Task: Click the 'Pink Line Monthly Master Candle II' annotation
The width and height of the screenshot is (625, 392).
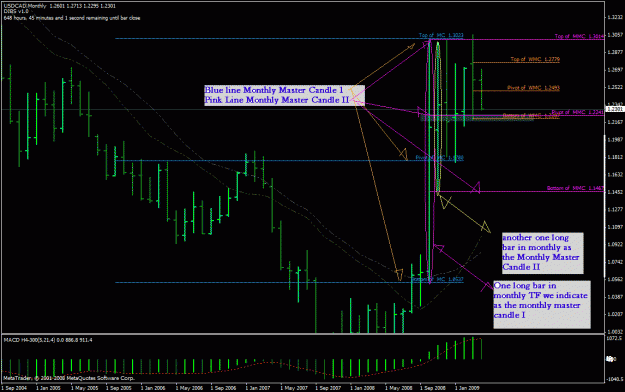Action: pyautogui.click(x=277, y=100)
